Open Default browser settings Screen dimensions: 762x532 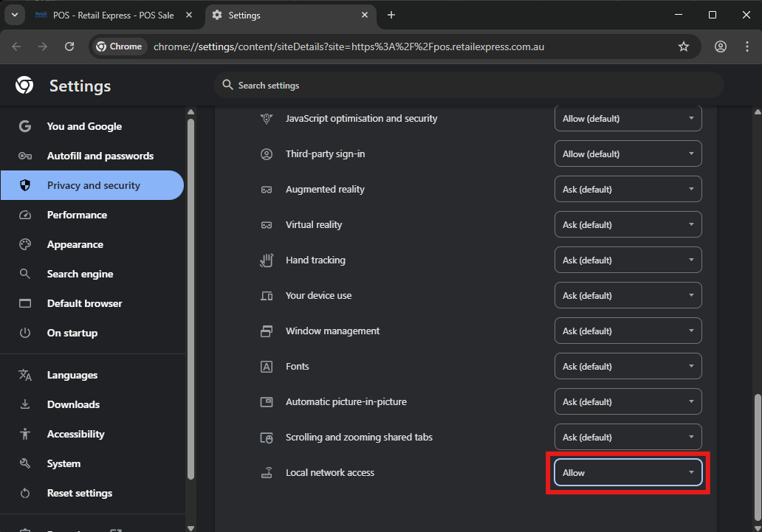(x=92, y=304)
